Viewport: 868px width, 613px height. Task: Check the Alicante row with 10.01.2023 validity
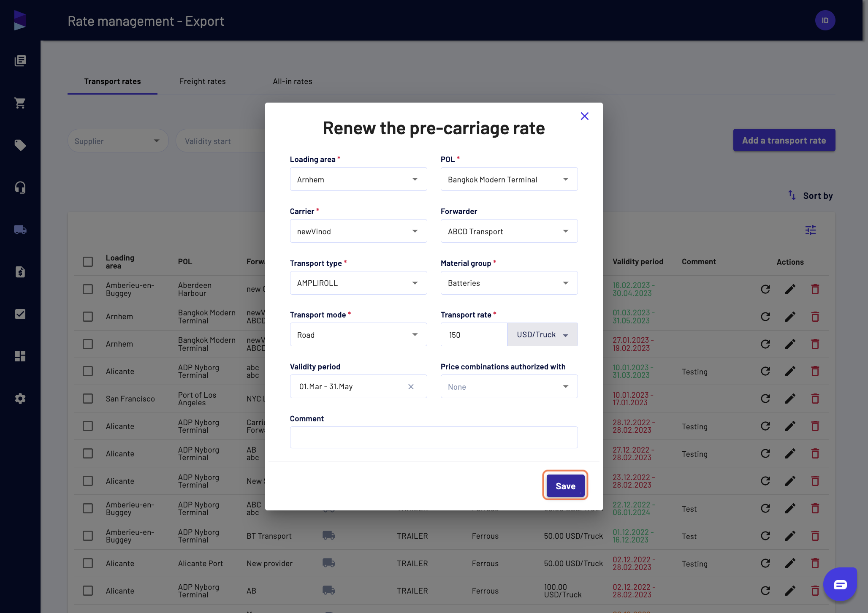pyautogui.click(x=88, y=371)
